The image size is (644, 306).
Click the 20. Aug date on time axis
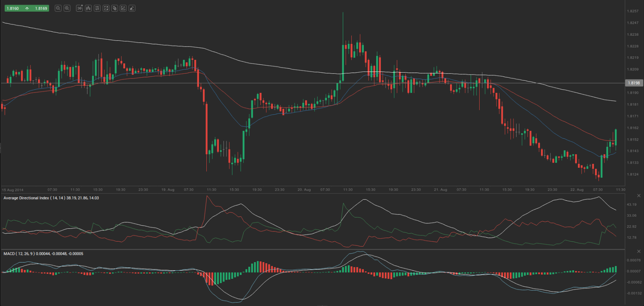[x=304, y=190]
